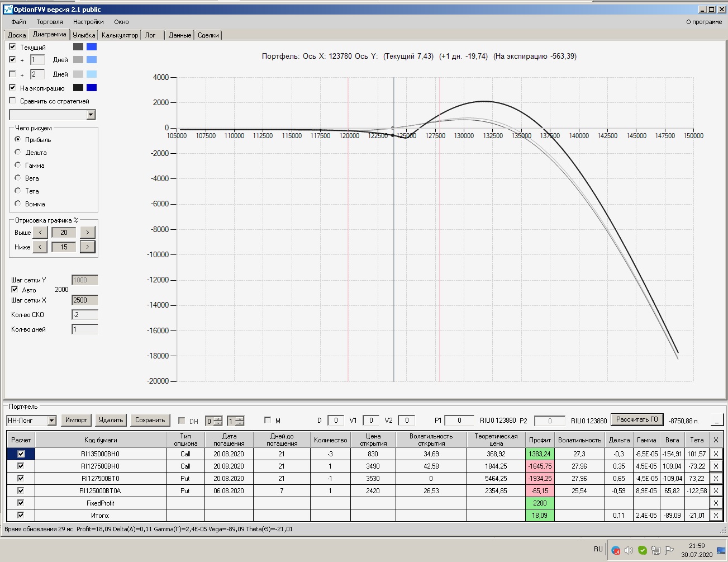Click the OptionFVV app icon in title bar
The image size is (728, 562).
(x=8, y=10)
